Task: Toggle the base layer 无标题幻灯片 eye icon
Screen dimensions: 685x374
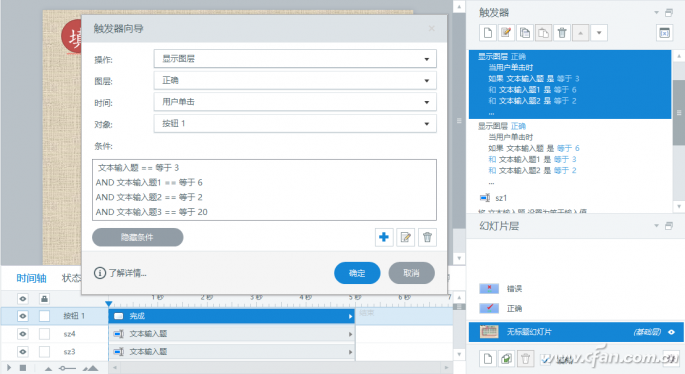Action: click(671, 332)
